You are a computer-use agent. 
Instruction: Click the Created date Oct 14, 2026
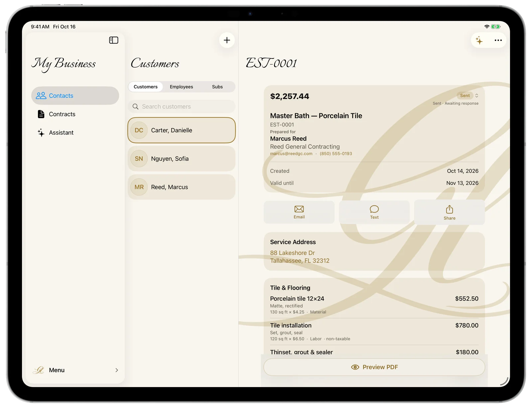click(463, 171)
